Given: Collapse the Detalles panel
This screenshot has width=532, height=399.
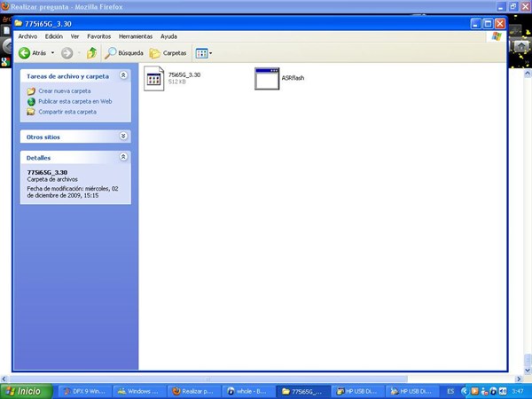Looking at the screenshot, I should click(x=123, y=156).
